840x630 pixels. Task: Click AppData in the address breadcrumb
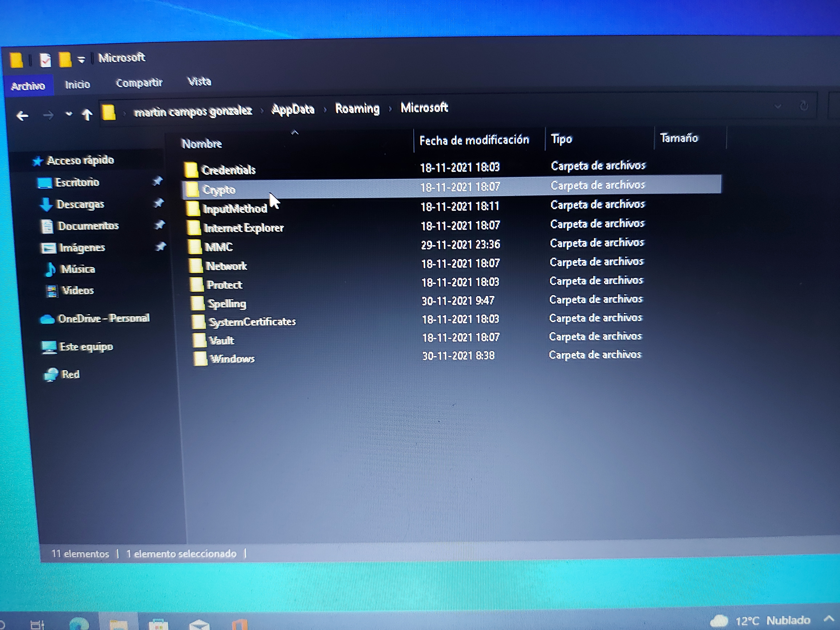point(293,109)
